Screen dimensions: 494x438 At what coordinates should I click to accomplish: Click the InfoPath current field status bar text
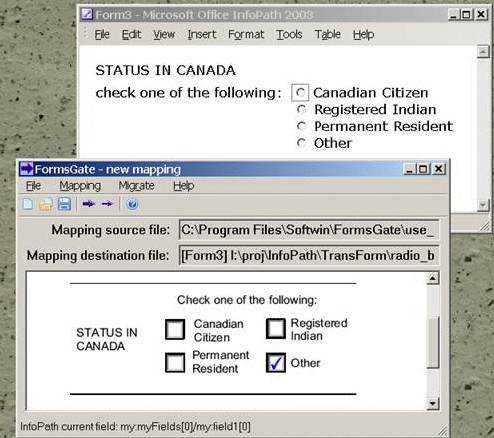135,426
